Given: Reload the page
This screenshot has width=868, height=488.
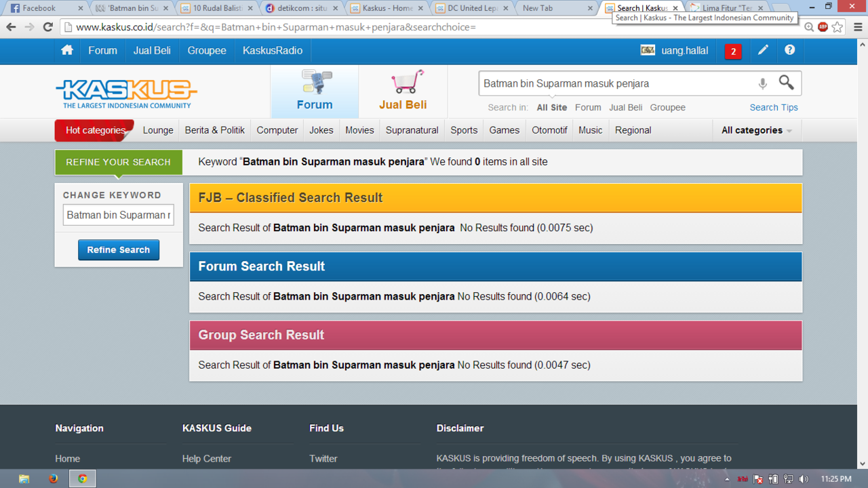Looking at the screenshot, I should [x=47, y=27].
